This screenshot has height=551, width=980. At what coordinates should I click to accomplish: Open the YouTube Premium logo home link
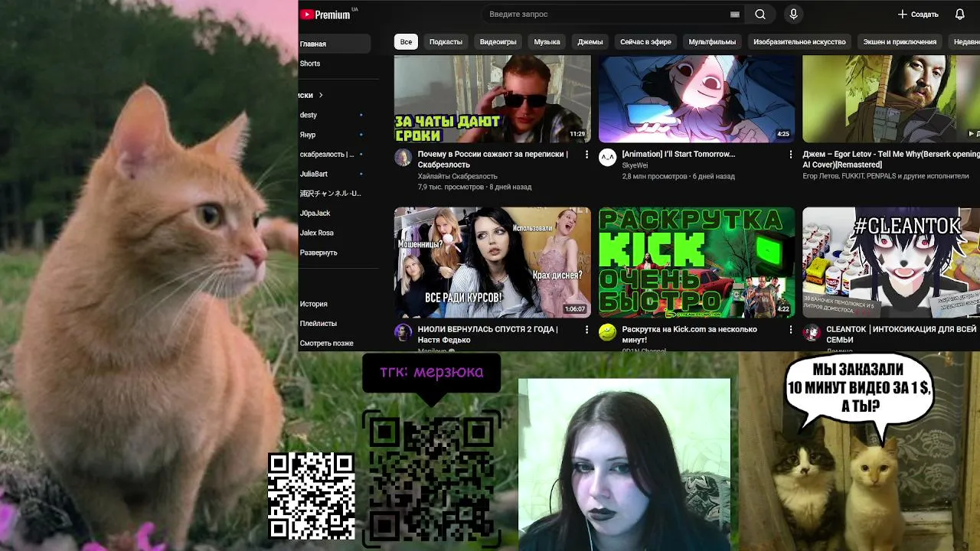(325, 14)
